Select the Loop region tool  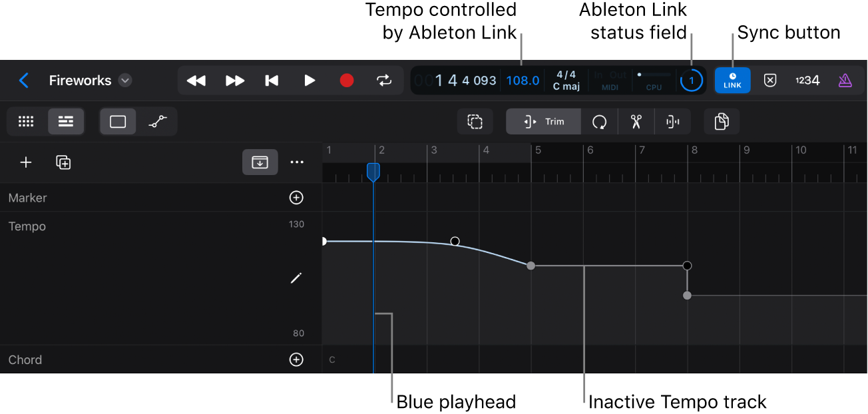(599, 121)
